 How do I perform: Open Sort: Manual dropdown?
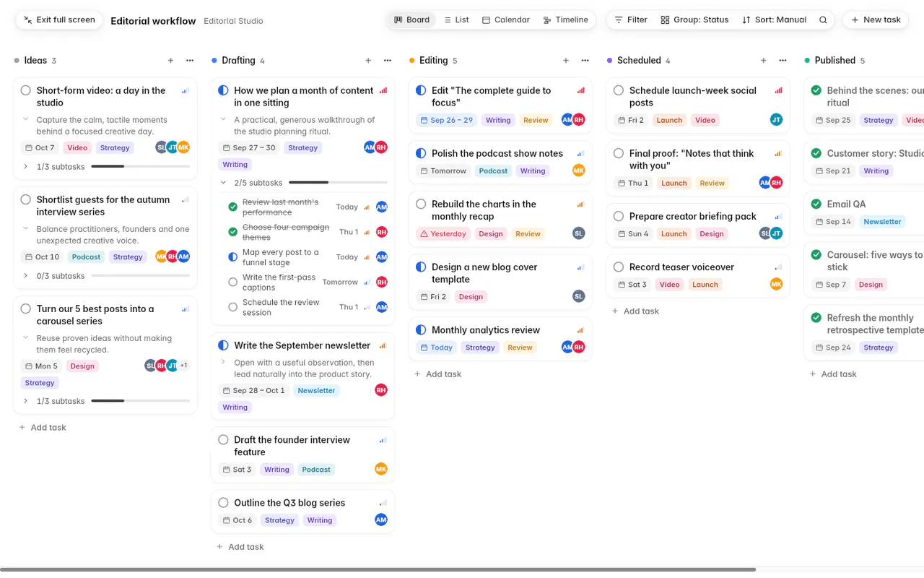(774, 20)
